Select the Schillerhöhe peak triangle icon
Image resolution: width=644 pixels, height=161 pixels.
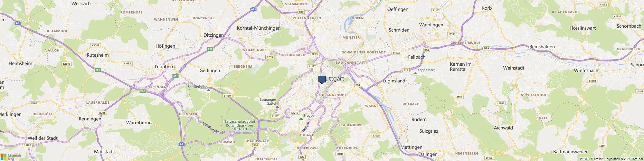[209, 90]
